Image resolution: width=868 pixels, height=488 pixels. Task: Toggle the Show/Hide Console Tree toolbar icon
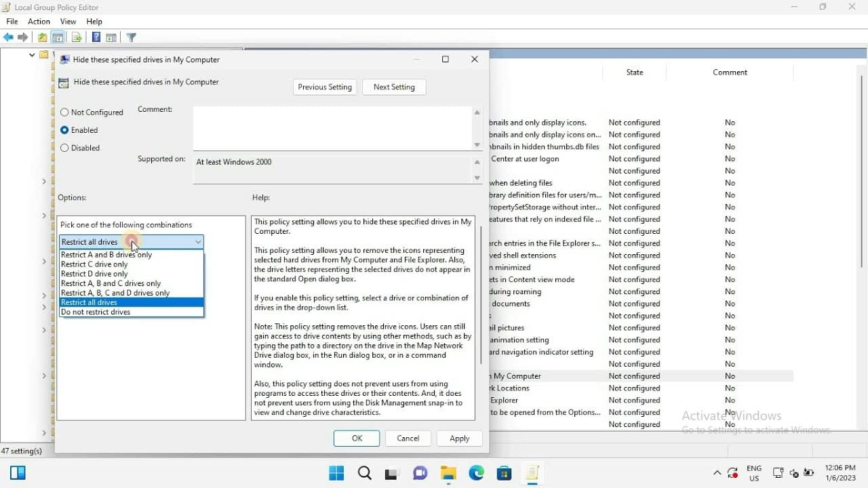58,37
